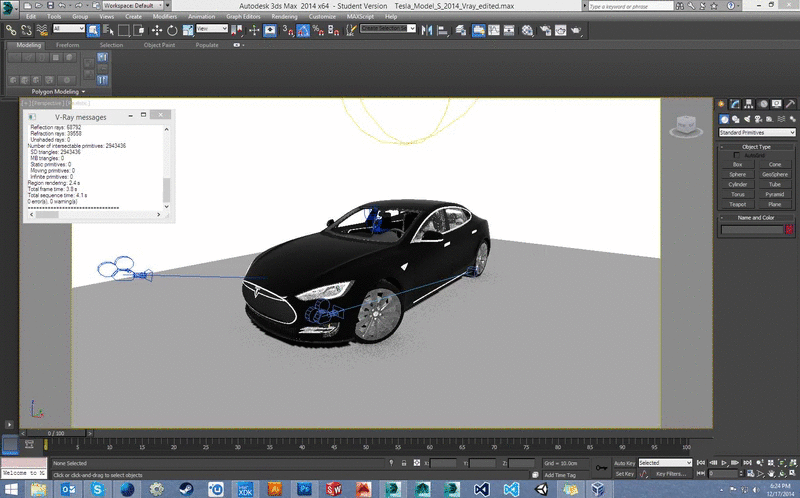Click the Pyramid object button
Screen dimensions: 800x498
pyautogui.click(x=775, y=194)
